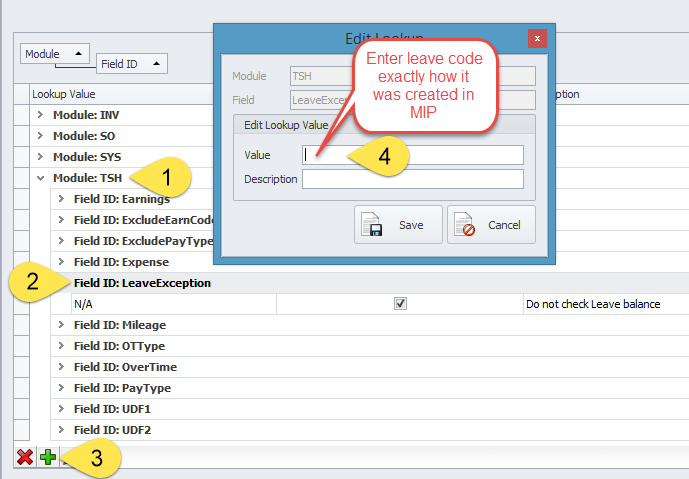Click the Module grouping column chip
The width and height of the screenshot is (689, 479).
(56, 53)
